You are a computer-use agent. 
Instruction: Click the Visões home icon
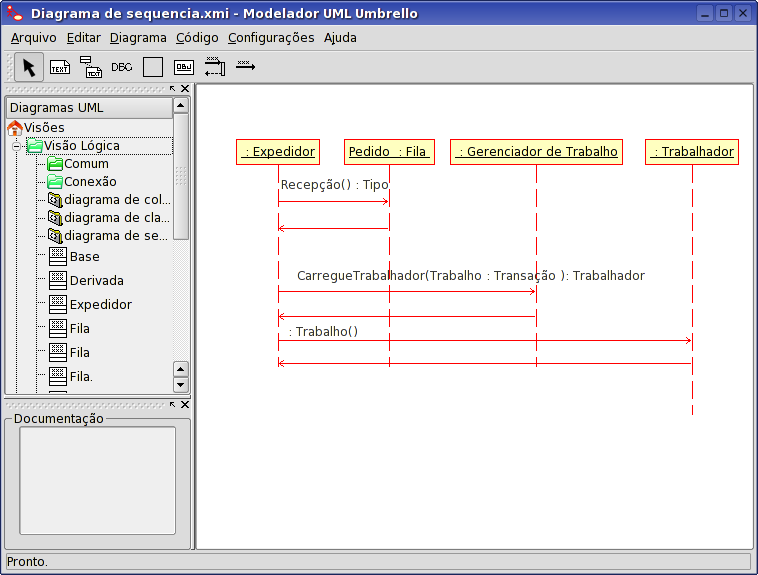coord(15,128)
